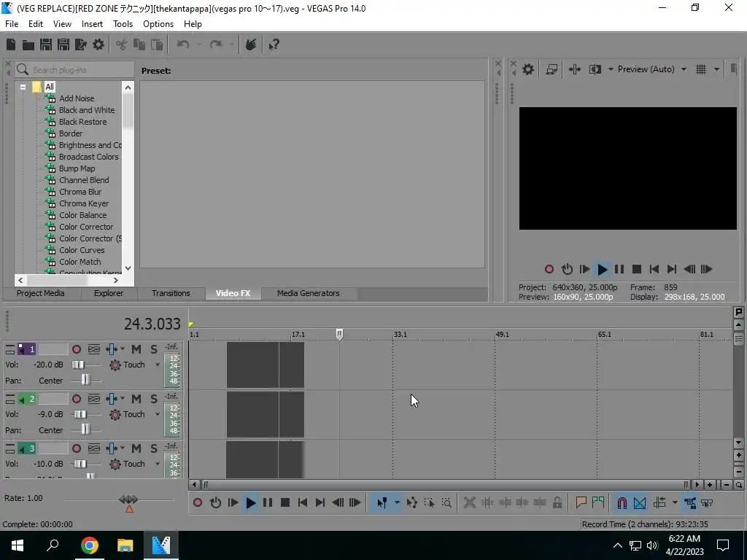Open the Insert menu
Screen dimensions: 747x560
click(x=92, y=24)
